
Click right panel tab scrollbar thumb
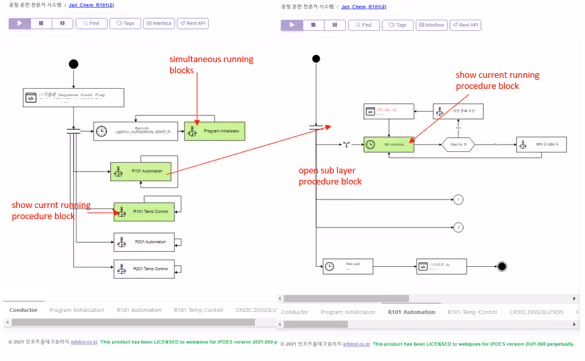pos(316,324)
